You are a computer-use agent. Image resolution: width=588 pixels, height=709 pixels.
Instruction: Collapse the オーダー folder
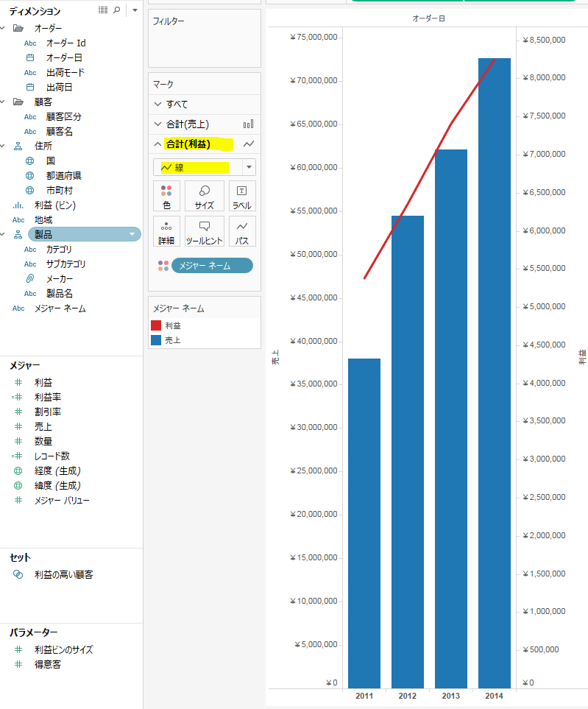[x=3, y=28]
